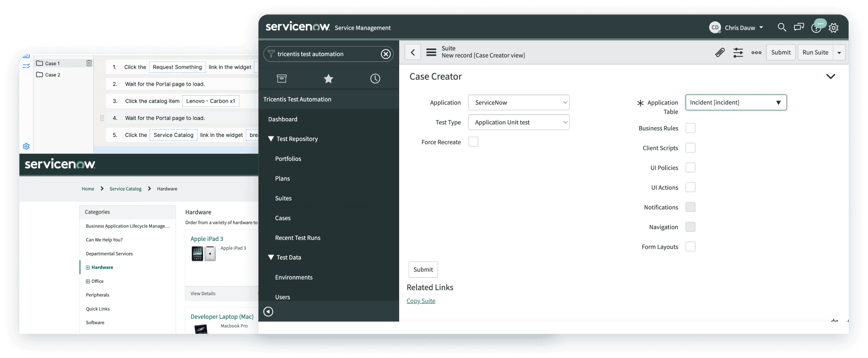
Task: Click the ServiceNow logo in header
Action: (298, 27)
